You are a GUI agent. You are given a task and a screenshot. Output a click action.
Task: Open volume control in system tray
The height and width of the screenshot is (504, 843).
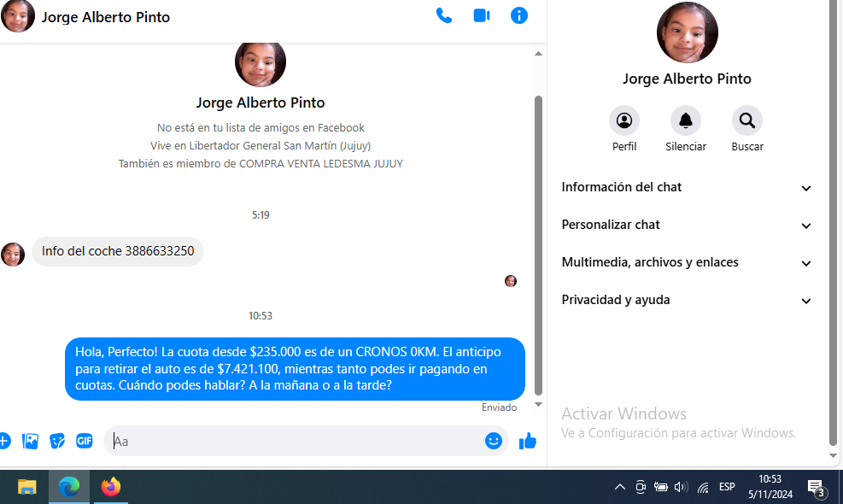point(682,487)
